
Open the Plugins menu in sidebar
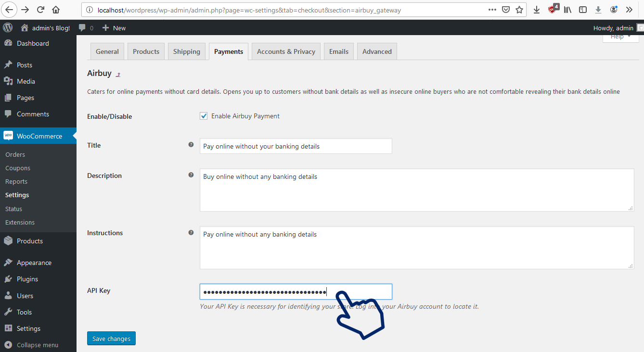point(27,279)
